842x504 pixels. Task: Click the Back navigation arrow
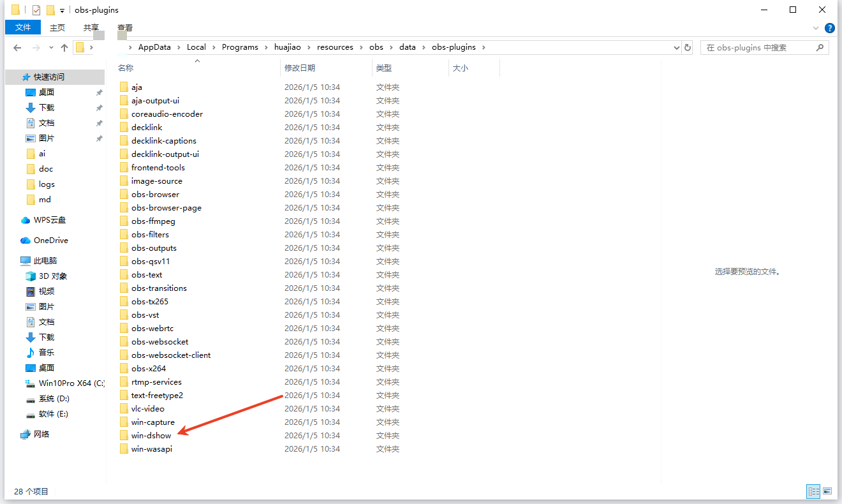point(17,48)
